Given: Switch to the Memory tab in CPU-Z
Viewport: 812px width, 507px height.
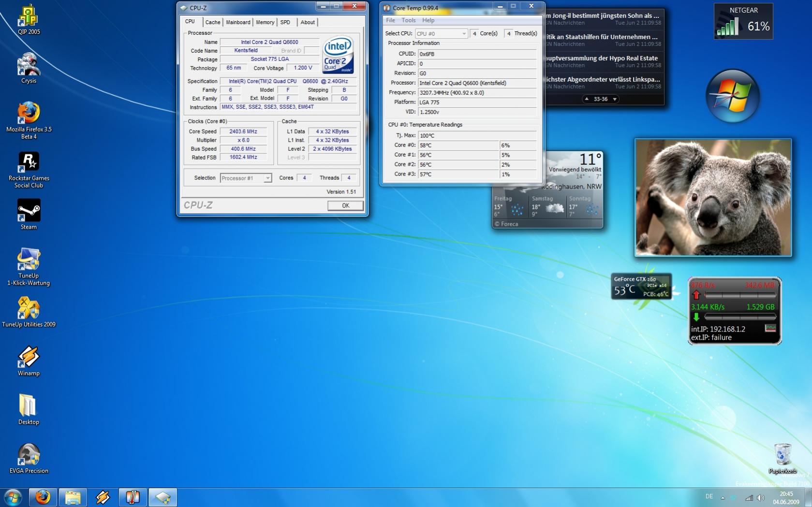Looking at the screenshot, I should 265,22.
